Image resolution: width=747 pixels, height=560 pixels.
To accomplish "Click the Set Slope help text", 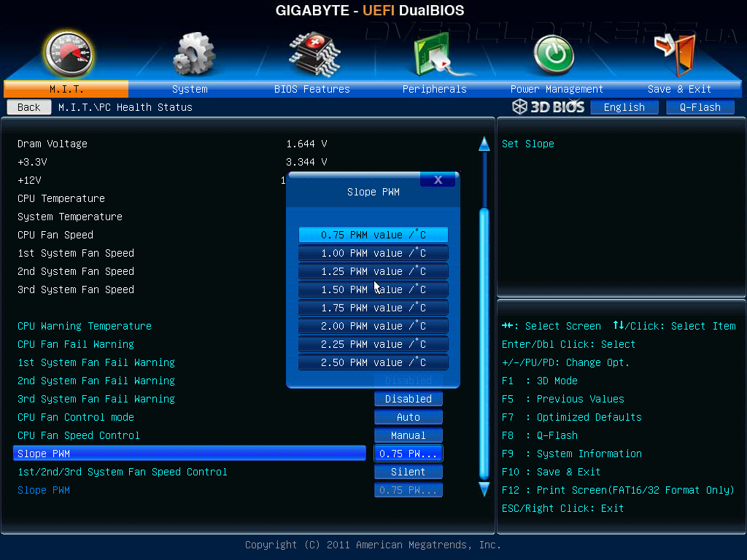I will coord(528,144).
